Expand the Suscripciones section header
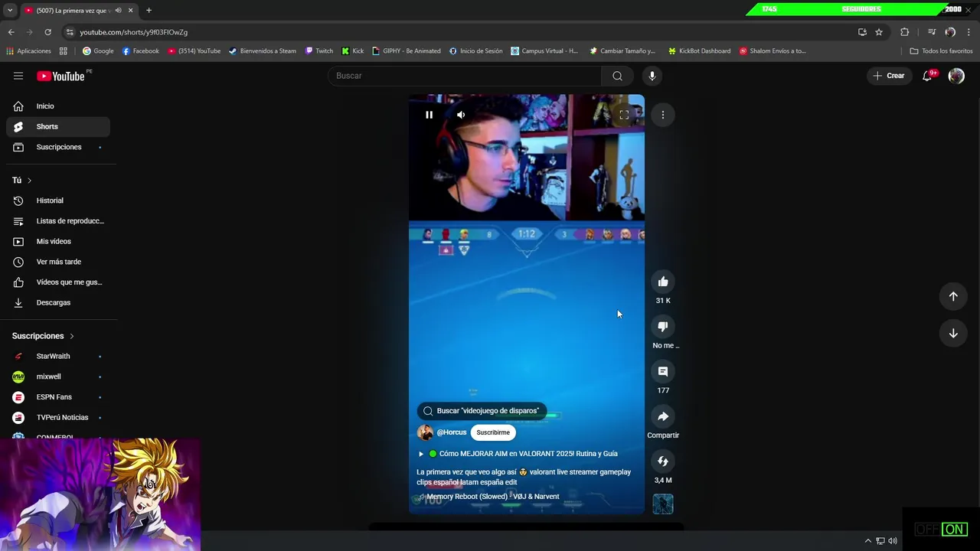 [x=43, y=336]
